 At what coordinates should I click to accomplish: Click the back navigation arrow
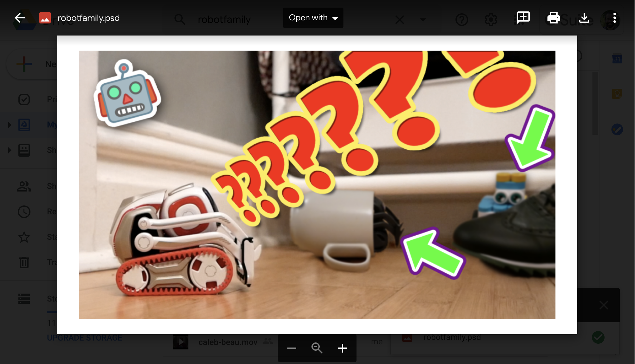20,18
